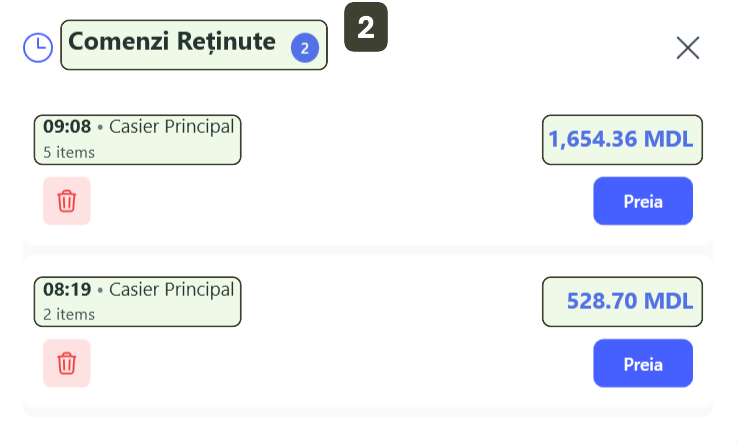The width and height of the screenshot is (737, 442).
Task: Click the bullet separator after 09:08
Action: [100, 128]
